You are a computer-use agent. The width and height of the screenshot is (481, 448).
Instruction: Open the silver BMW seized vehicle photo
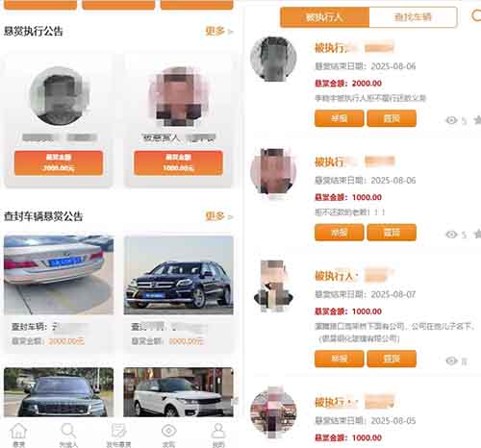(x=59, y=275)
